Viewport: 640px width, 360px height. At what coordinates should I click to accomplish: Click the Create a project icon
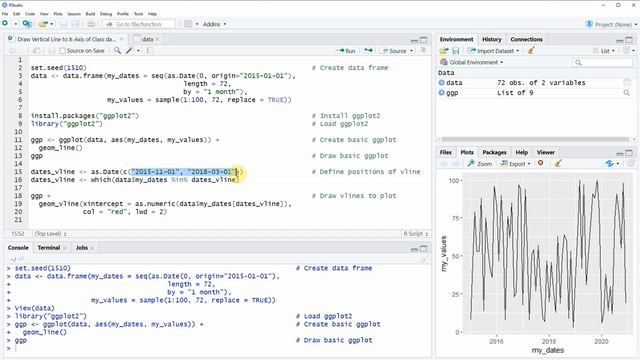pyautogui.click(x=27, y=24)
